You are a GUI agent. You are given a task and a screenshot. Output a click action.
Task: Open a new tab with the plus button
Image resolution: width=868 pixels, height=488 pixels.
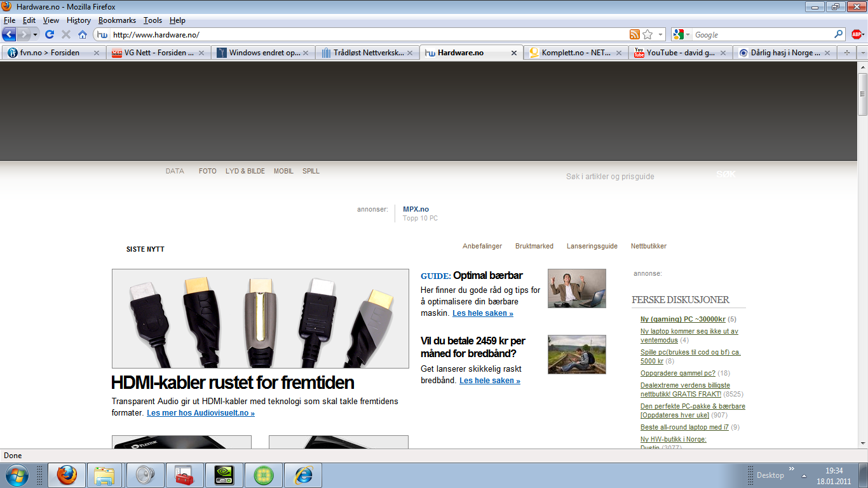tap(847, 53)
